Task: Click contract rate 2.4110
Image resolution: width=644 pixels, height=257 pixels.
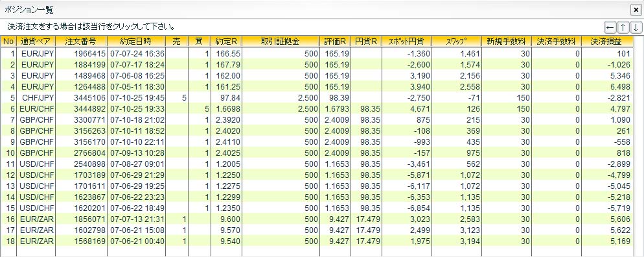Action: pyautogui.click(x=228, y=142)
